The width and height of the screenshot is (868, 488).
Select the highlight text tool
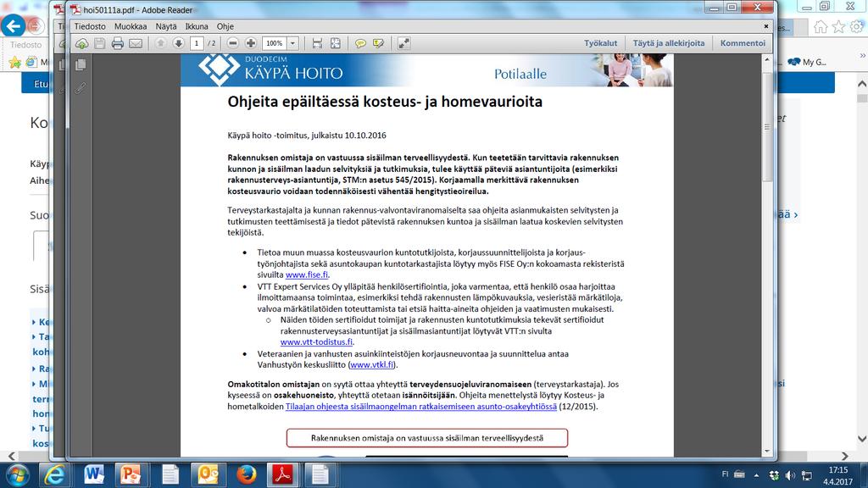379,43
